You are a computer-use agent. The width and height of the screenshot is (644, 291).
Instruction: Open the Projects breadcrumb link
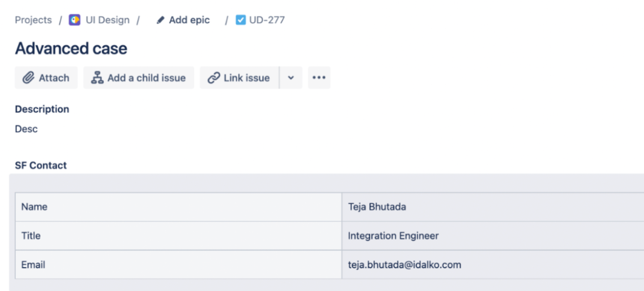tap(33, 20)
